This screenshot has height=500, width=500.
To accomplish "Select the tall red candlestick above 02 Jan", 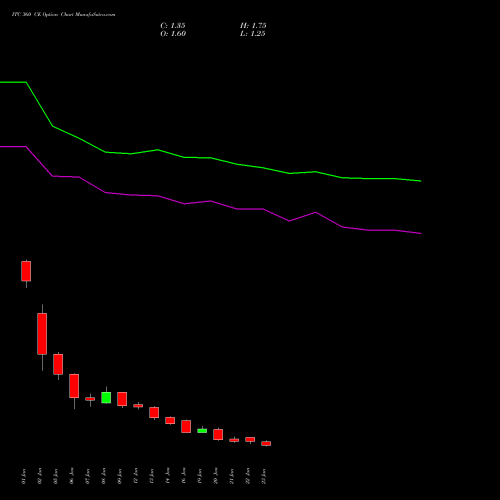I will tap(42, 334).
